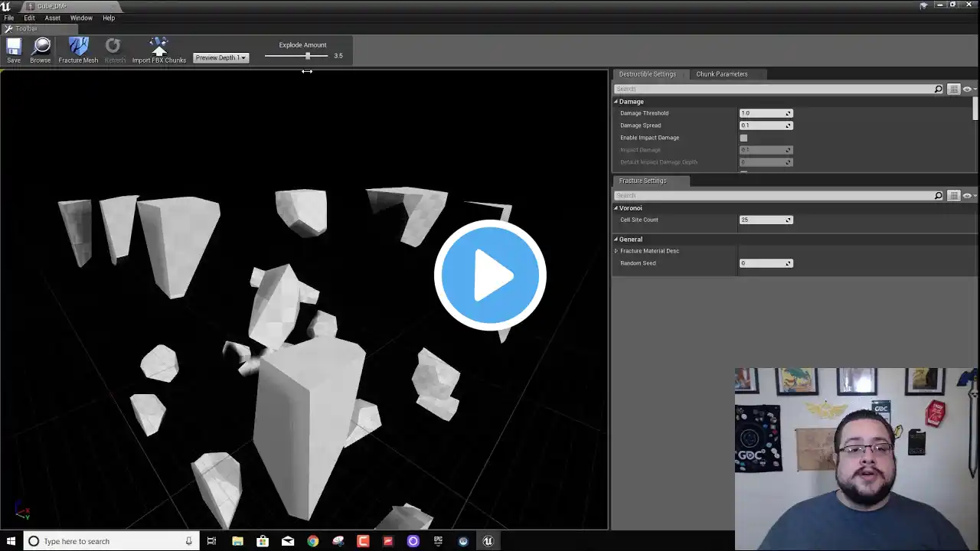980x551 pixels.
Task: Open the Window menu
Action: (81, 18)
